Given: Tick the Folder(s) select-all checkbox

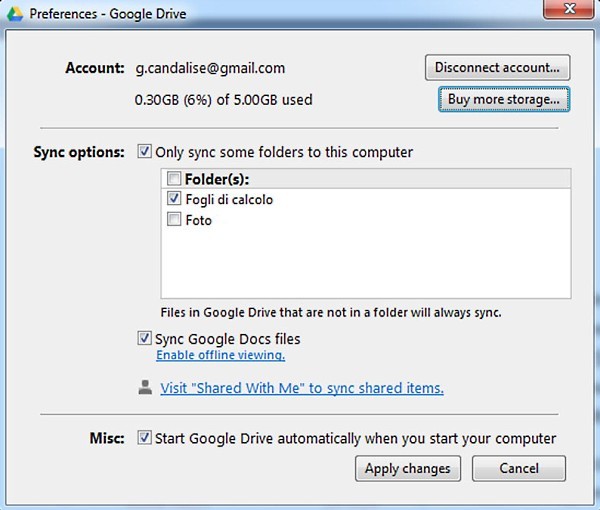Looking at the screenshot, I should coord(175,179).
